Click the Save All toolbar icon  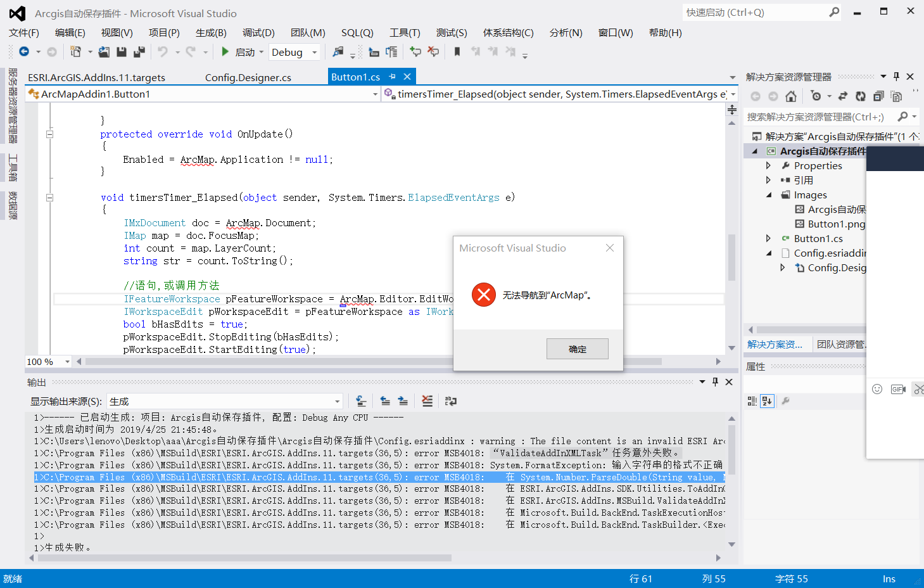(x=139, y=52)
